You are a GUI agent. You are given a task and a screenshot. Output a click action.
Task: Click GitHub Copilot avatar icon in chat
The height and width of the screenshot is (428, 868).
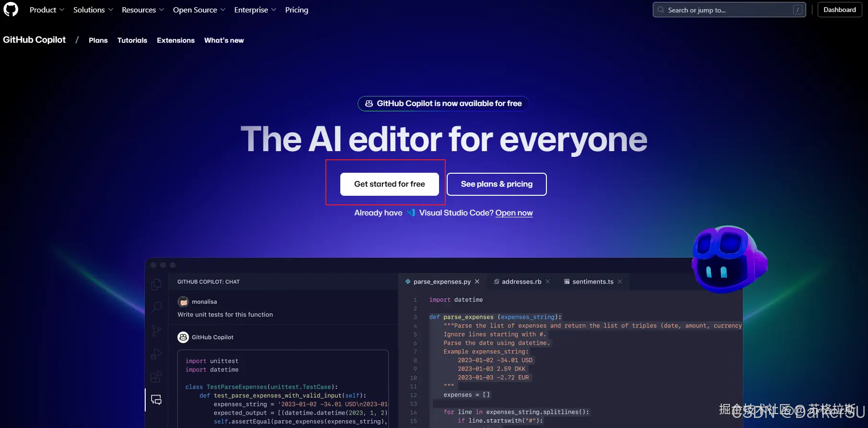183,337
